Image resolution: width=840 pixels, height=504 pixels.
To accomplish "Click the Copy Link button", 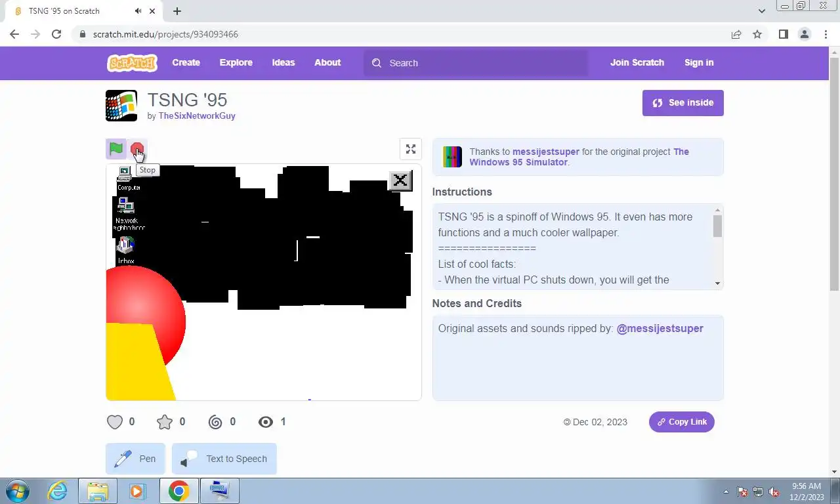I will point(682,422).
